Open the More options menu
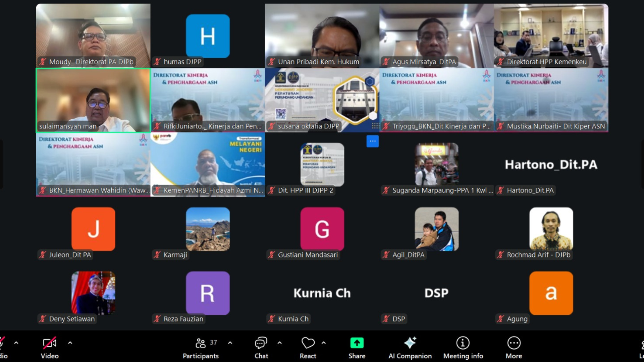 point(514,343)
